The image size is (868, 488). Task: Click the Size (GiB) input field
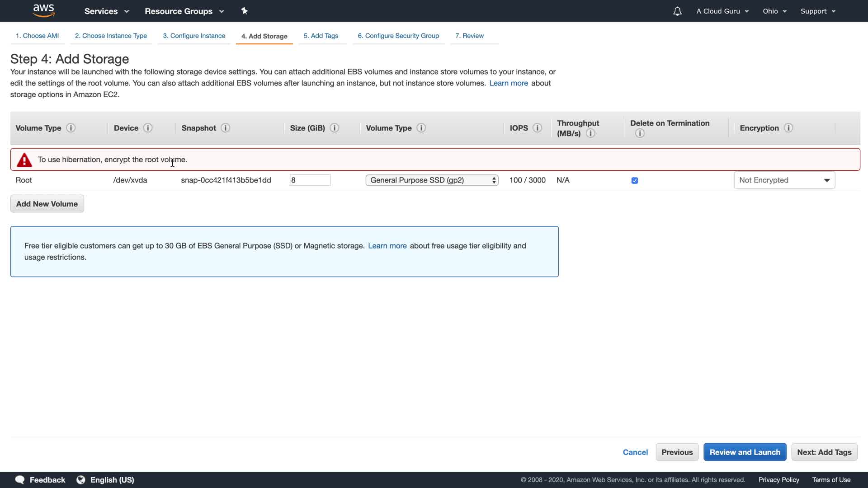pyautogui.click(x=310, y=180)
